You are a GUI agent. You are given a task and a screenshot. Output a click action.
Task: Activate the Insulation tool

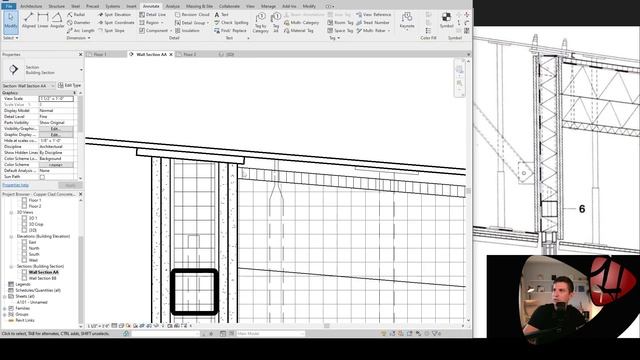click(x=187, y=31)
